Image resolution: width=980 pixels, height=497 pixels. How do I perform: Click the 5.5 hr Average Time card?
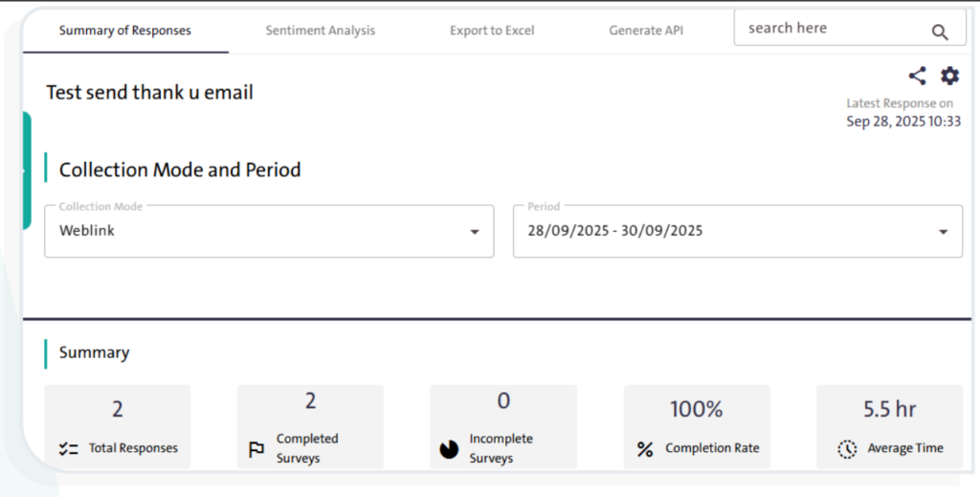point(889,426)
